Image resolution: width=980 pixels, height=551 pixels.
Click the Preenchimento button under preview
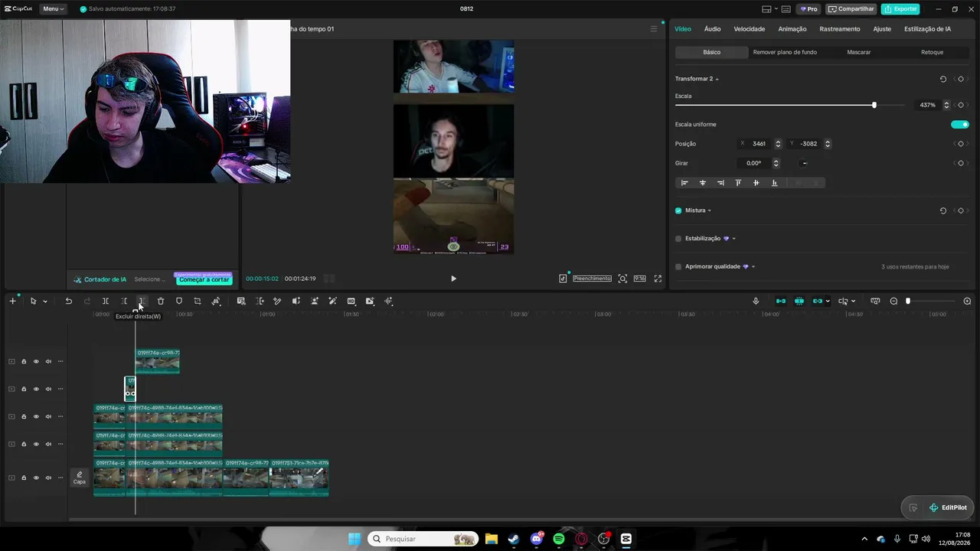[x=593, y=279]
